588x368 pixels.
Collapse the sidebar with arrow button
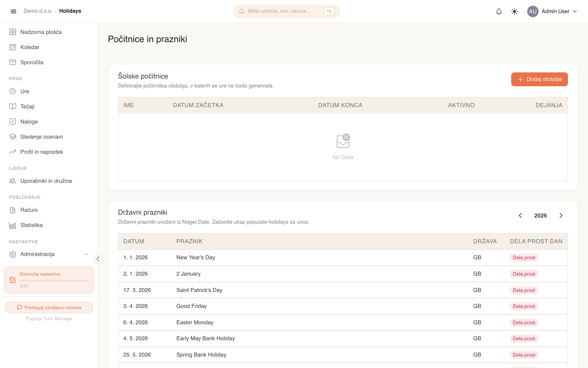point(98,259)
